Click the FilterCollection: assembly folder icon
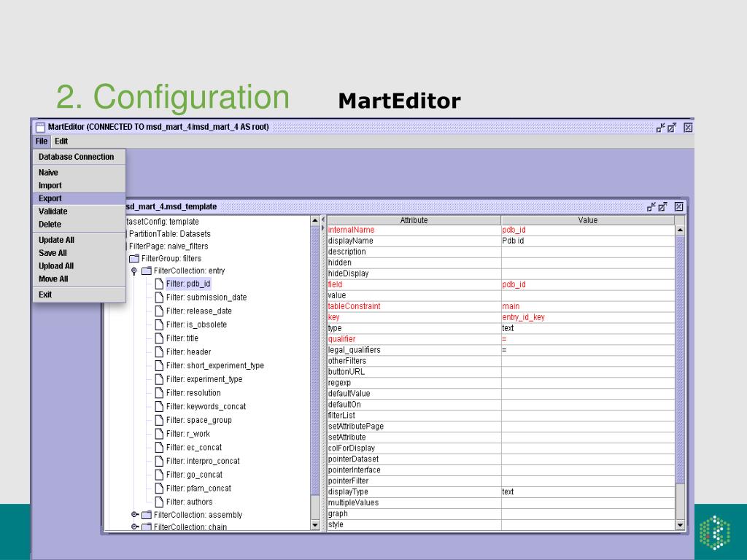 tap(147, 515)
